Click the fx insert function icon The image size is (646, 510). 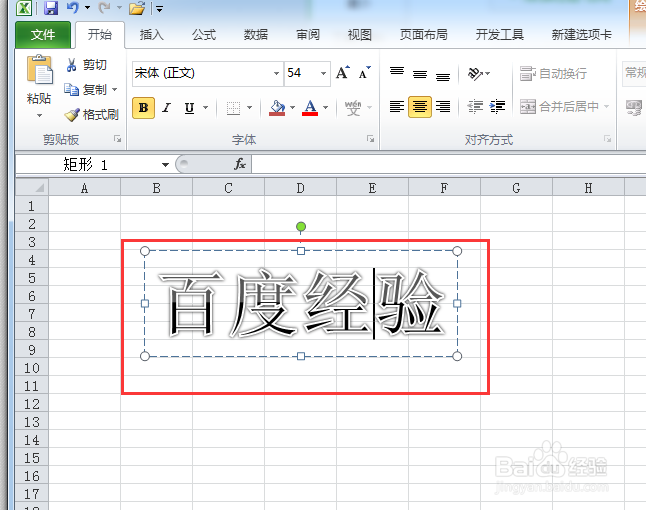pyautogui.click(x=240, y=164)
